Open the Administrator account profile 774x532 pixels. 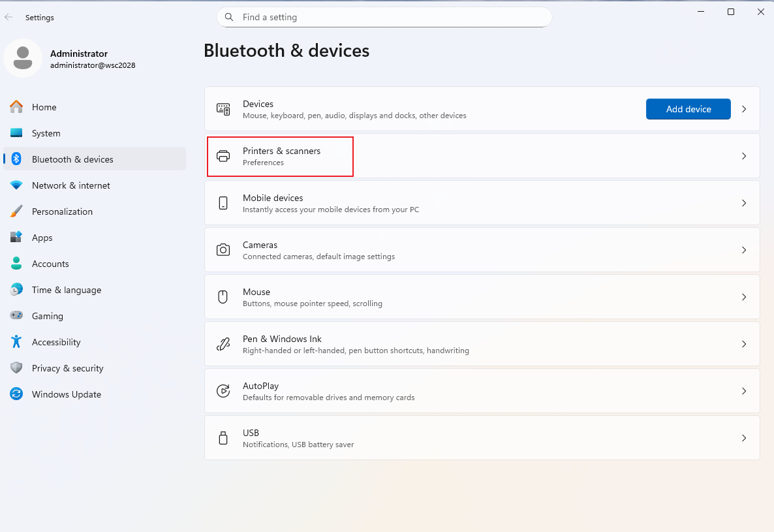[x=70, y=59]
